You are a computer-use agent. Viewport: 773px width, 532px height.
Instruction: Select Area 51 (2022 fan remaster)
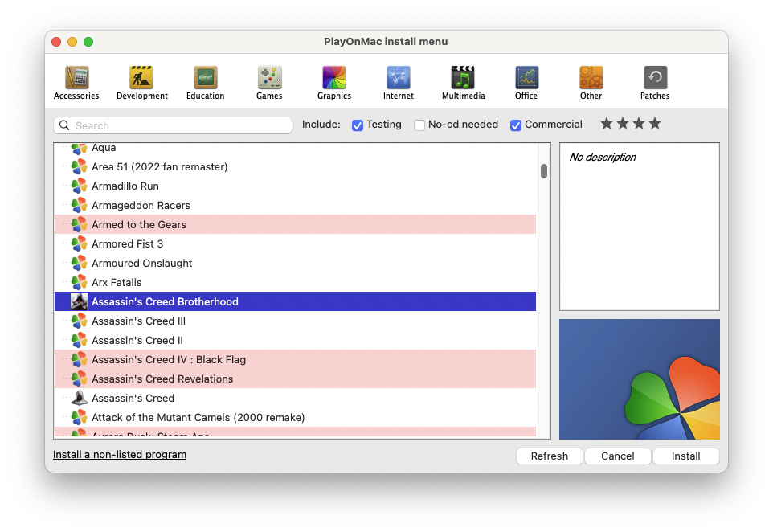pyautogui.click(x=295, y=166)
